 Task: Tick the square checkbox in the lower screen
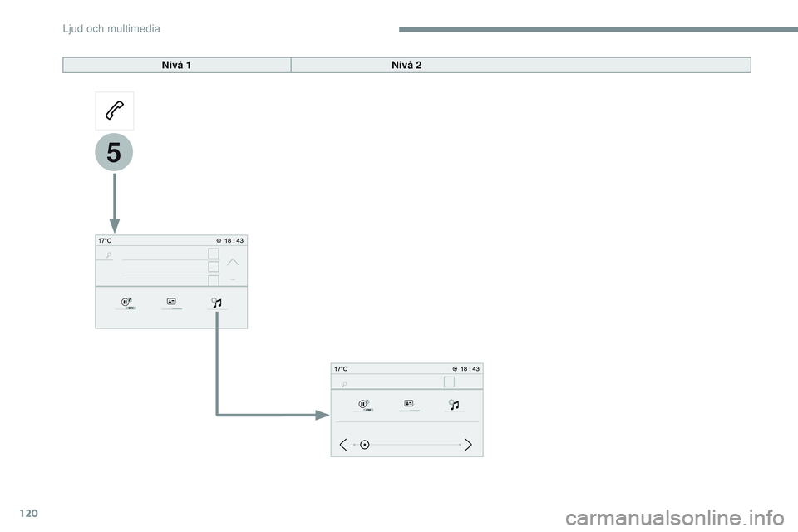(449, 382)
